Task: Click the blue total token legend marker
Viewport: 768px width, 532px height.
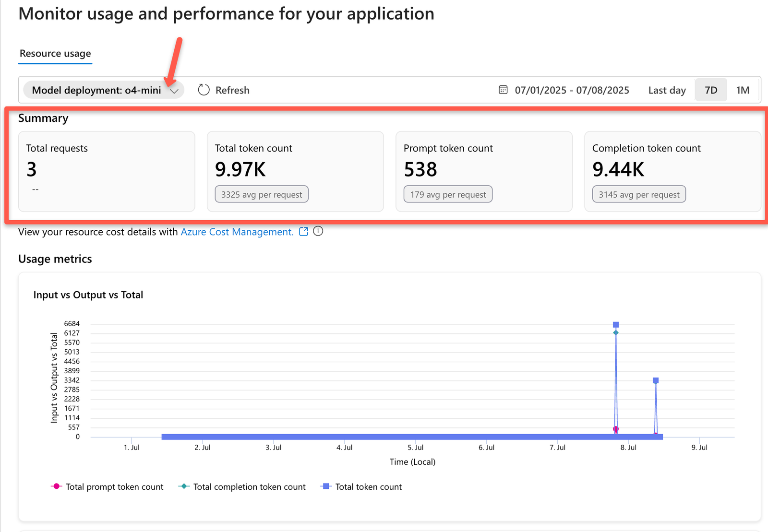Action: (x=326, y=486)
